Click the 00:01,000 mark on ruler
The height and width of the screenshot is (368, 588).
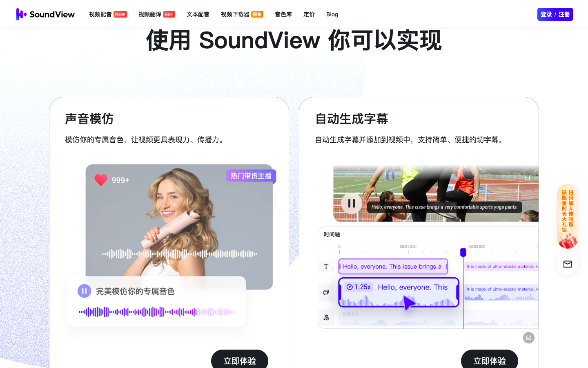(x=408, y=247)
